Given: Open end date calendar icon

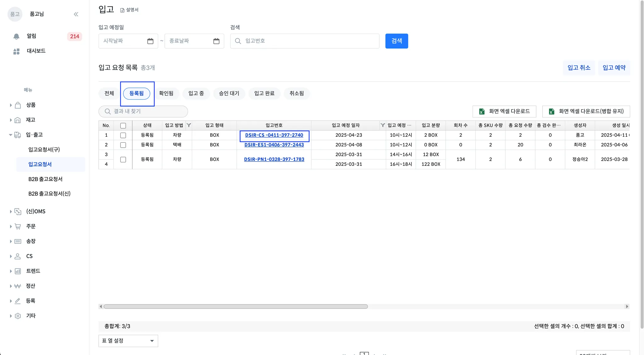Looking at the screenshot, I should pos(216,41).
